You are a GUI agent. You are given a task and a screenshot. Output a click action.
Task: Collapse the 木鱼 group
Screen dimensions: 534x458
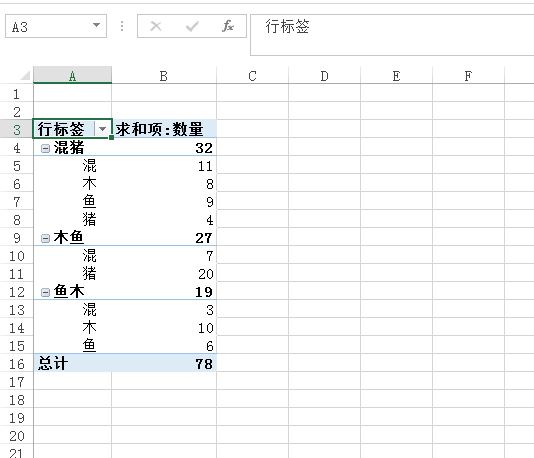coord(45,238)
